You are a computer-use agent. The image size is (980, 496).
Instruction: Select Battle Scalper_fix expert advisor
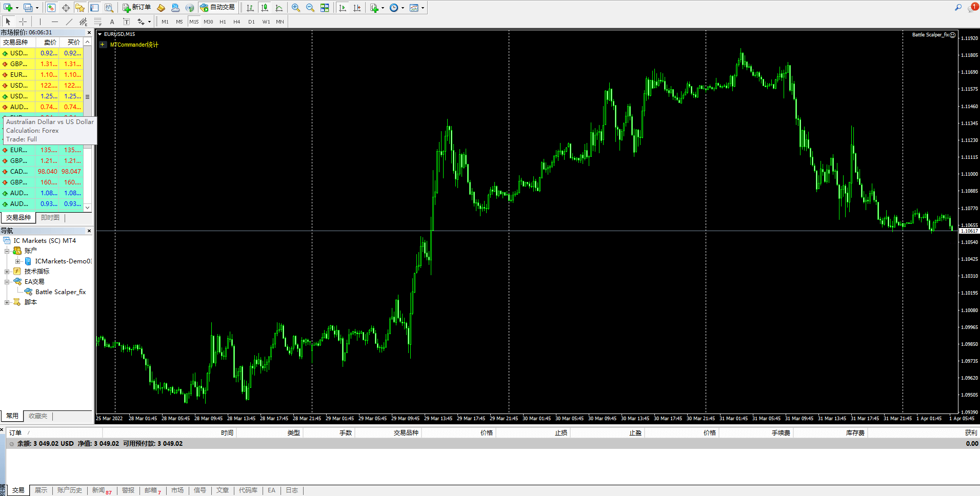point(60,292)
